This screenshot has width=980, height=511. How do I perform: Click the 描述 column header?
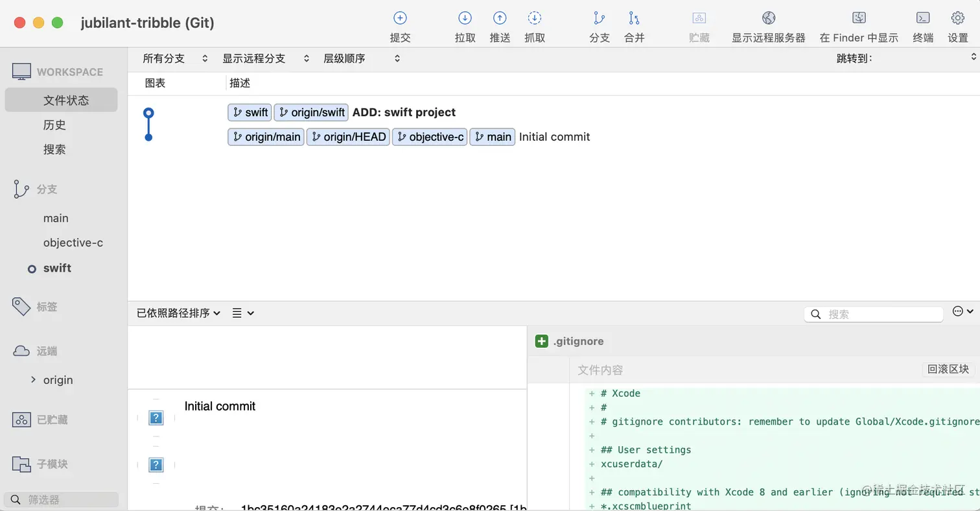click(240, 83)
